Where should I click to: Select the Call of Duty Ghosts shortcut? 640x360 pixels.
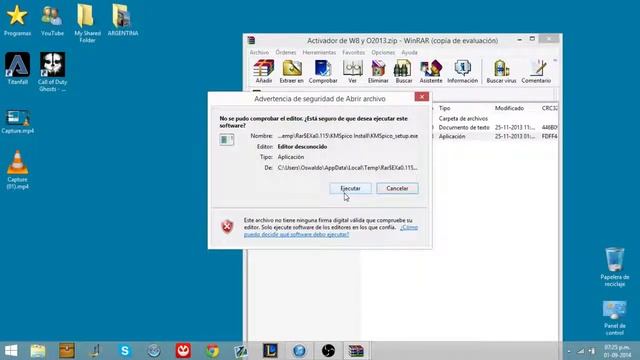coord(52,72)
